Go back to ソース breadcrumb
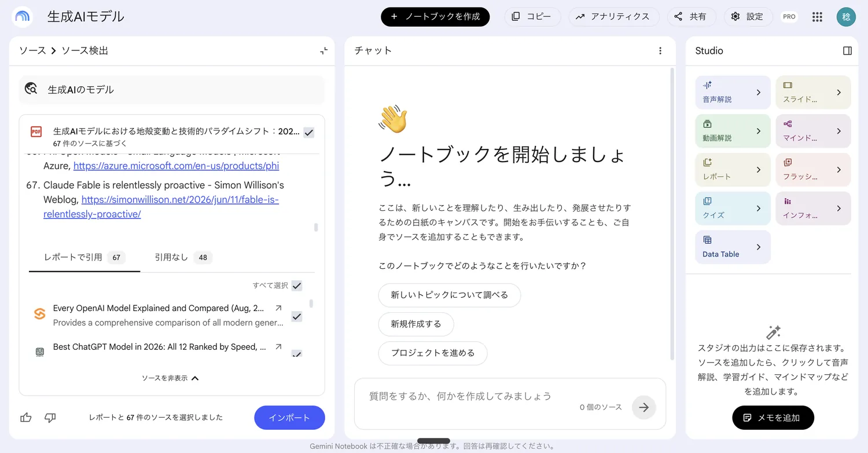 click(32, 51)
